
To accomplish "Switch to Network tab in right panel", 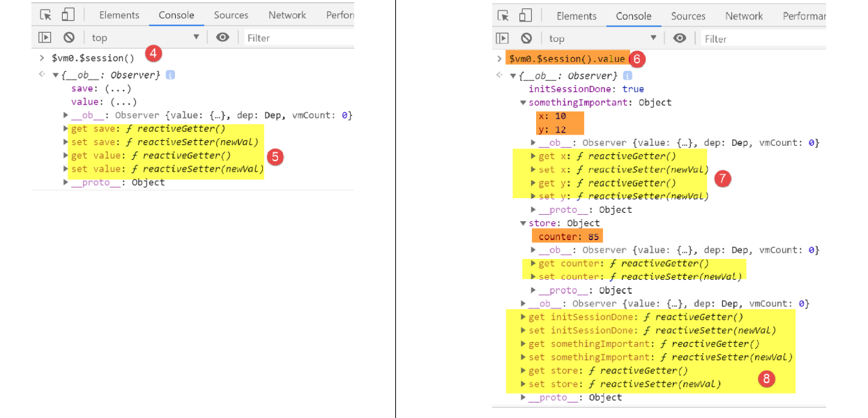I will [744, 15].
